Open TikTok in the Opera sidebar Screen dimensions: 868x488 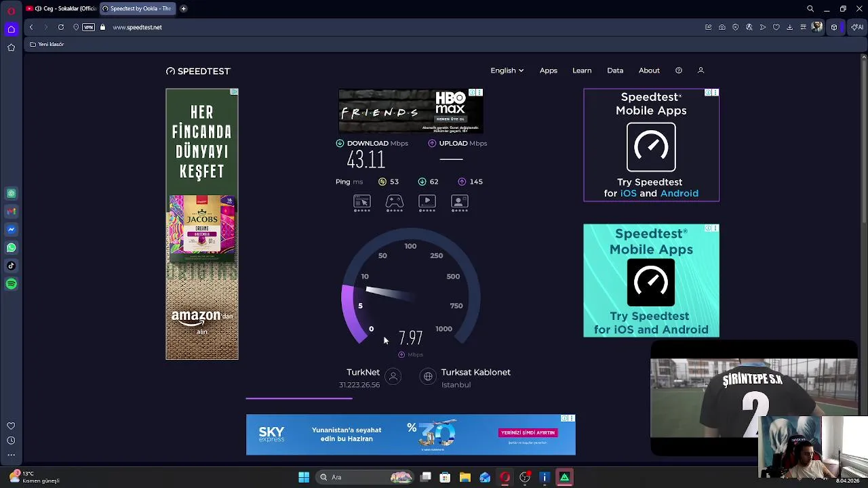point(11,266)
